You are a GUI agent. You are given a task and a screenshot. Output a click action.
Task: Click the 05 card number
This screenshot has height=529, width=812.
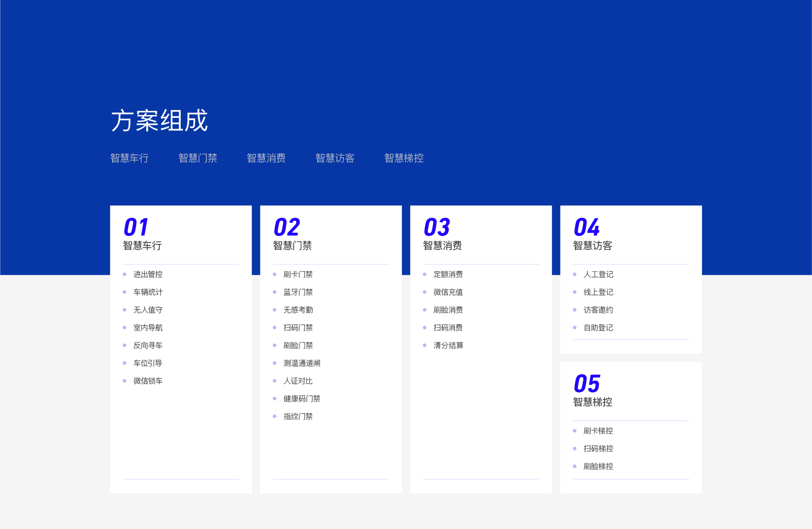coord(587,384)
